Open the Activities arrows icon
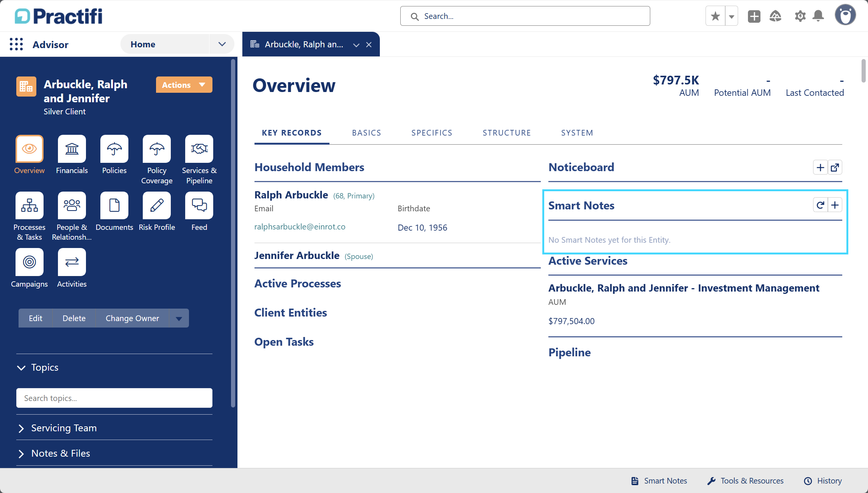868x493 pixels. (x=72, y=262)
